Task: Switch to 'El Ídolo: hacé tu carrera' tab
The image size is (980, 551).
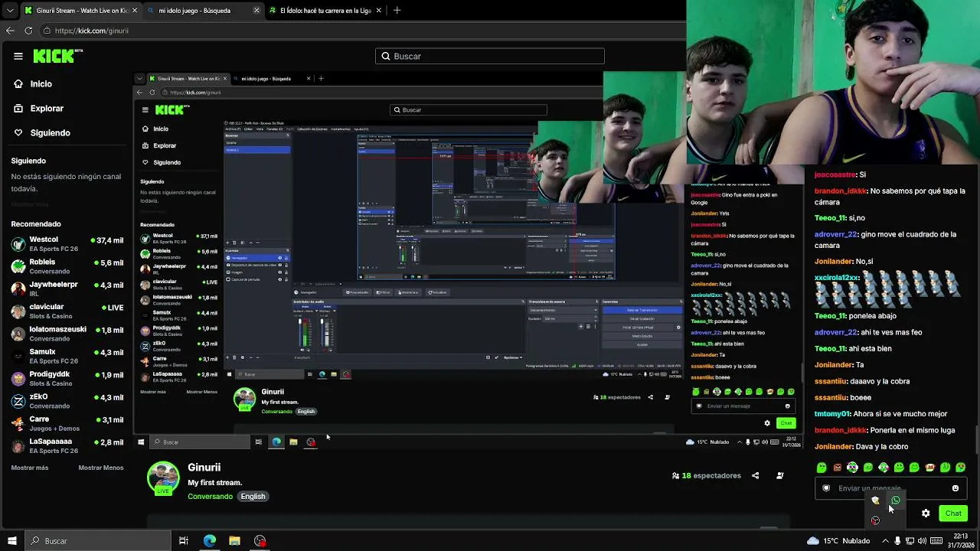Action: click(325, 11)
